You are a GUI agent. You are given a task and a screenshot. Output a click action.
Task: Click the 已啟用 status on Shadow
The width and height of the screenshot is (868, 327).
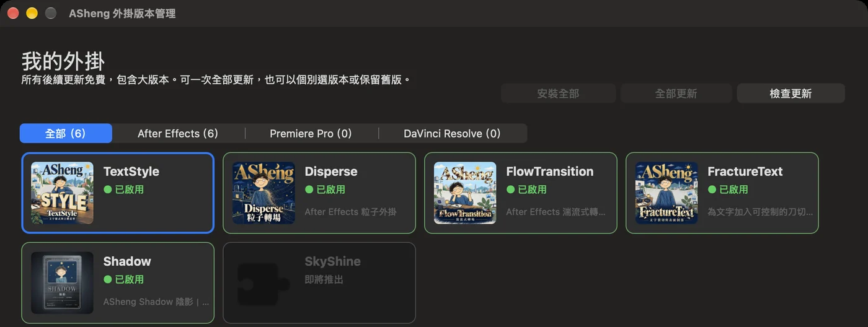click(130, 279)
